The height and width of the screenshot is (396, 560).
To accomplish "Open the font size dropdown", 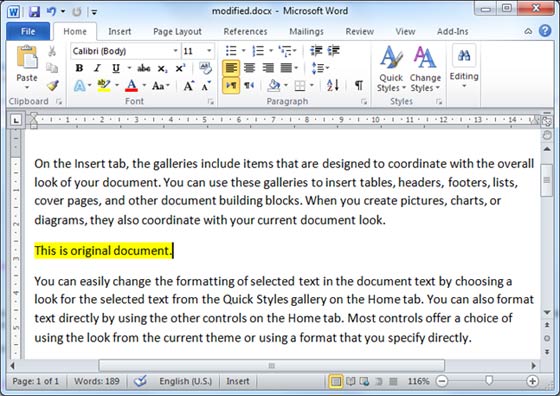I will click(x=209, y=51).
